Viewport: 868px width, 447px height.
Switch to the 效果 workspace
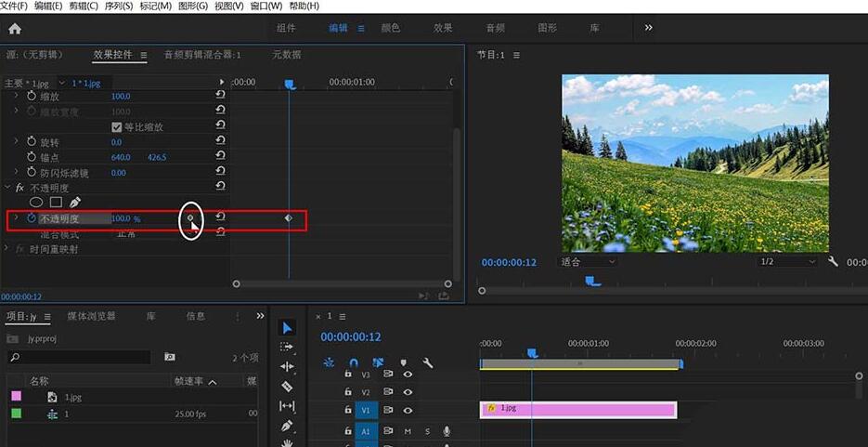pyautogui.click(x=443, y=28)
